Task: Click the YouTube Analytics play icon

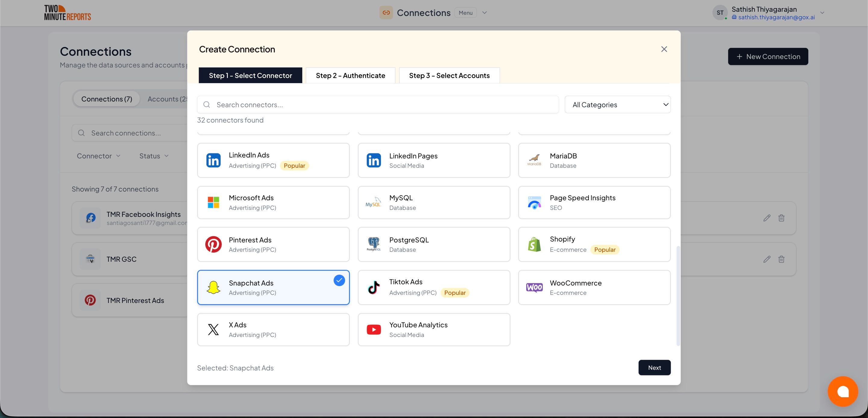Action: click(x=374, y=329)
